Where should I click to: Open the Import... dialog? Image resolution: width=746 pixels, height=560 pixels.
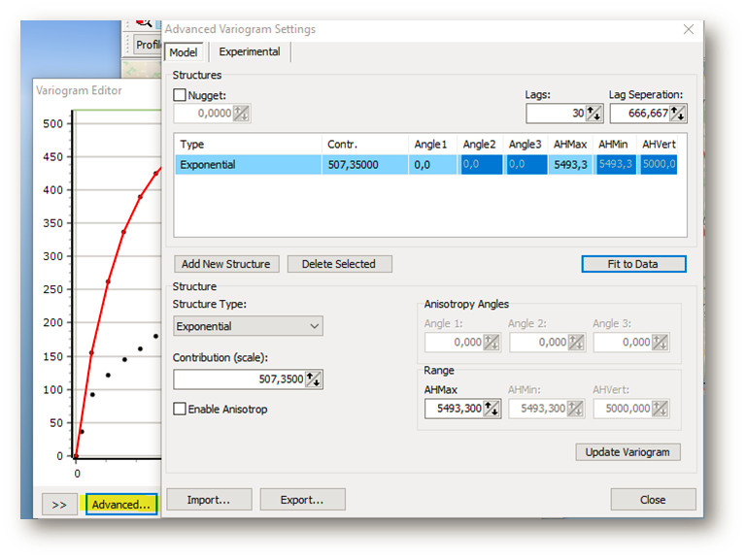pyautogui.click(x=209, y=500)
